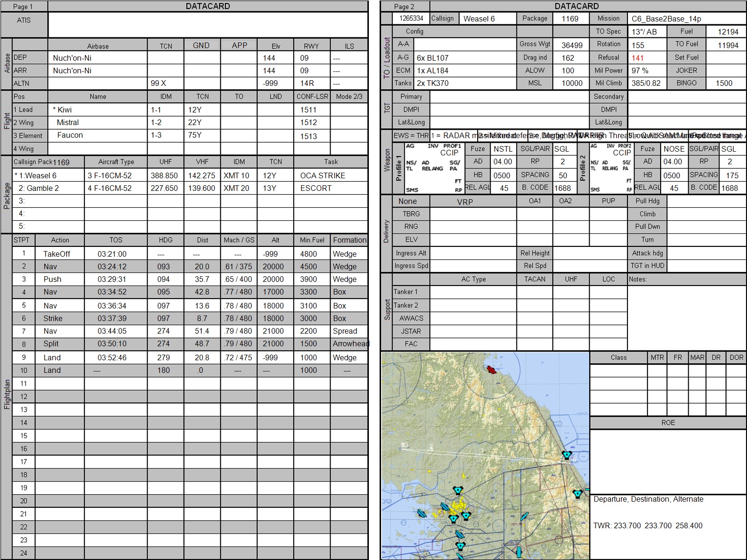Viewport: 747px width, 560px height.
Task: Select cyan air defense icon near steerpoint 5
Action: (567, 455)
